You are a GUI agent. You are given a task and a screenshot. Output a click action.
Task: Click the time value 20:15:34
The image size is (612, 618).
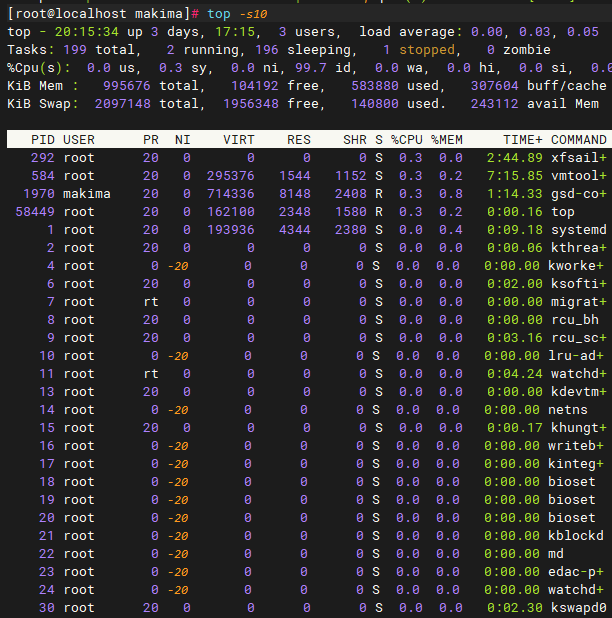(86, 32)
